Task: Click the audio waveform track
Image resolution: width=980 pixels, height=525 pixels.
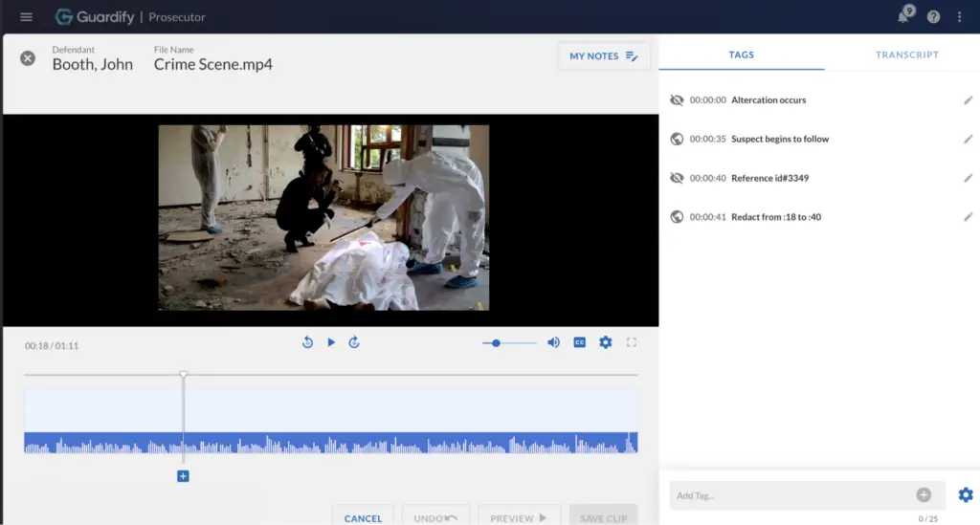Action: click(330, 443)
